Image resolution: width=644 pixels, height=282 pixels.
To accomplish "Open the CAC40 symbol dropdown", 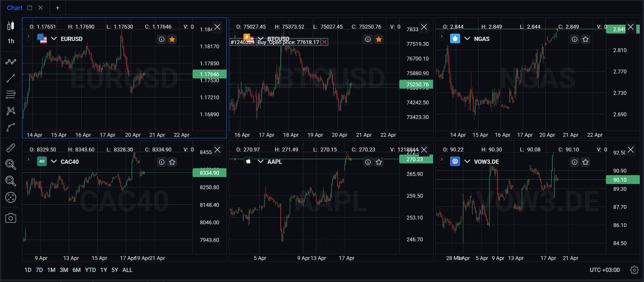I will pos(54,161).
